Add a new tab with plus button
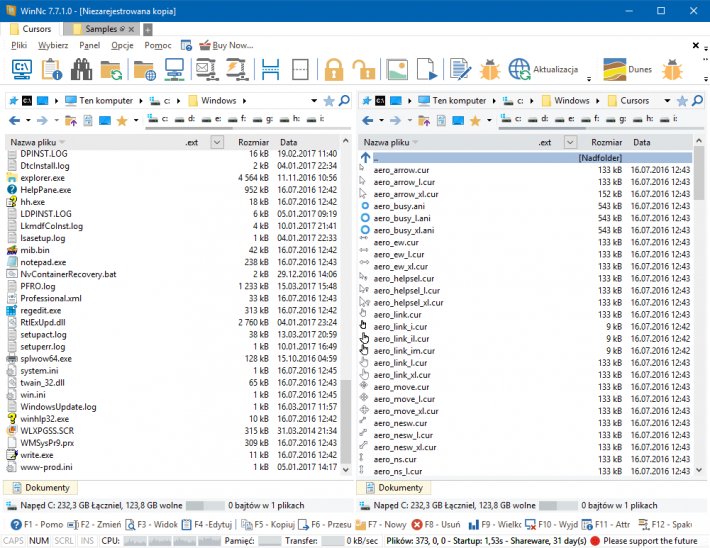The width and height of the screenshot is (710, 548). [148, 30]
